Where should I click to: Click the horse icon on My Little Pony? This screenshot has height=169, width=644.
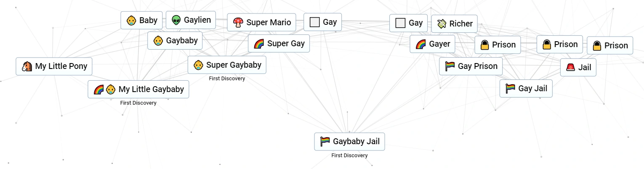coord(27,66)
